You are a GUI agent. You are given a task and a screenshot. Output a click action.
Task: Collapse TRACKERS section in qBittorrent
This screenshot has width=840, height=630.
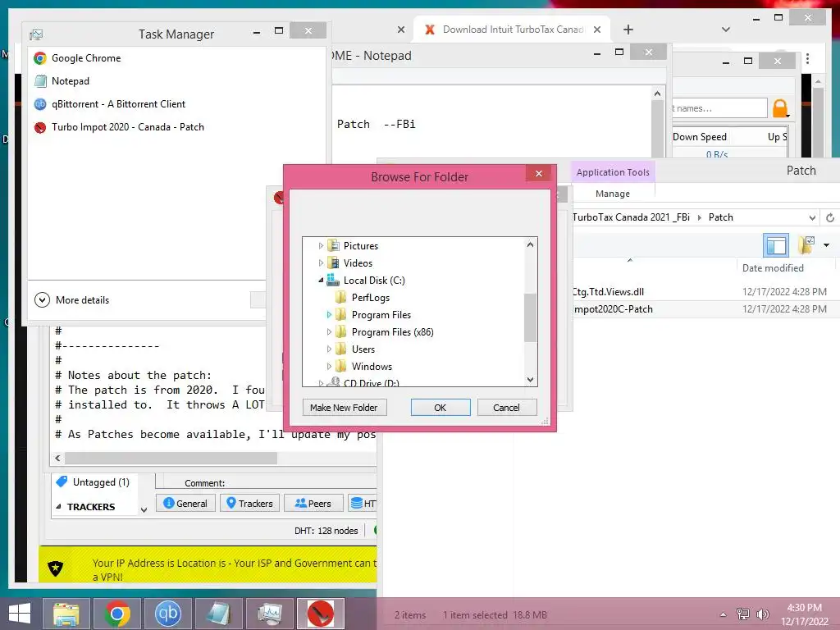[58, 506]
